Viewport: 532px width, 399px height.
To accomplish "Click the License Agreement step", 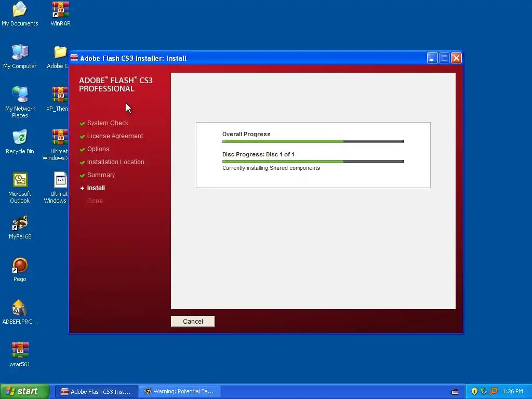I will pyautogui.click(x=115, y=136).
